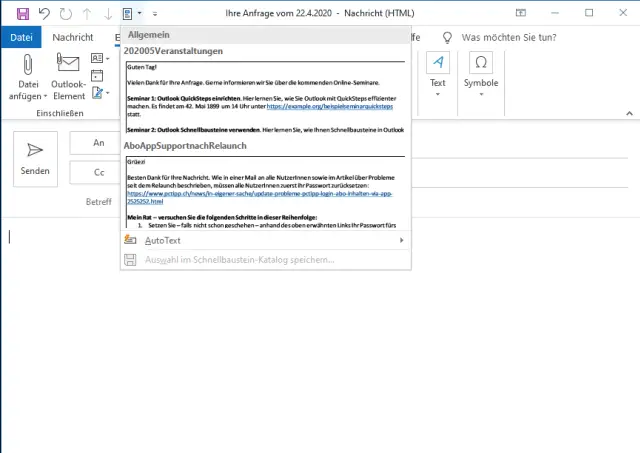This screenshot has height=453, width=640.
Task: Insert an Outlook-Element via the envelope icon
Action: click(x=68, y=75)
